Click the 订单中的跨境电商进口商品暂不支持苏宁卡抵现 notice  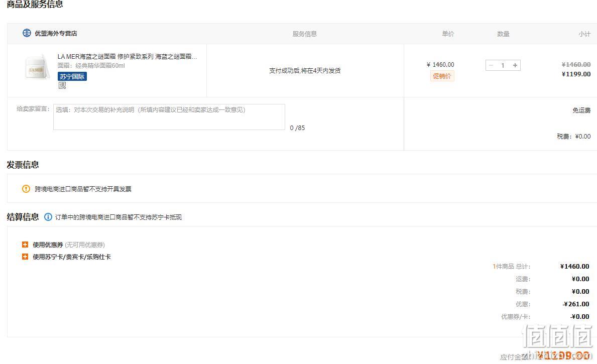tap(118, 217)
